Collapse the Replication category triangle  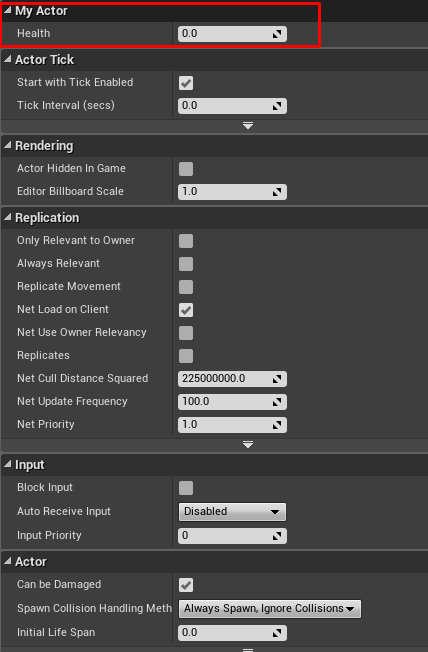click(x=7, y=217)
